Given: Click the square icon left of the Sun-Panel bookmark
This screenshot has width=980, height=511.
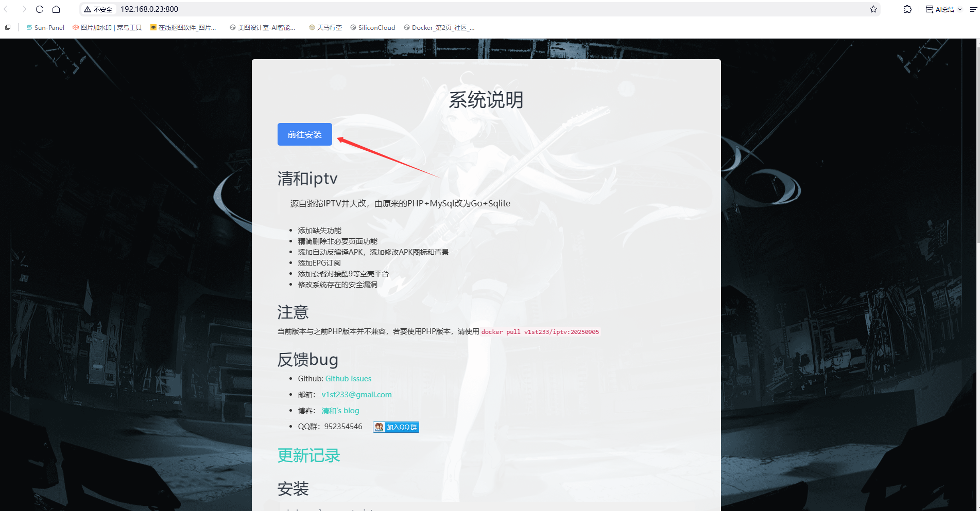Looking at the screenshot, I should click(x=8, y=27).
